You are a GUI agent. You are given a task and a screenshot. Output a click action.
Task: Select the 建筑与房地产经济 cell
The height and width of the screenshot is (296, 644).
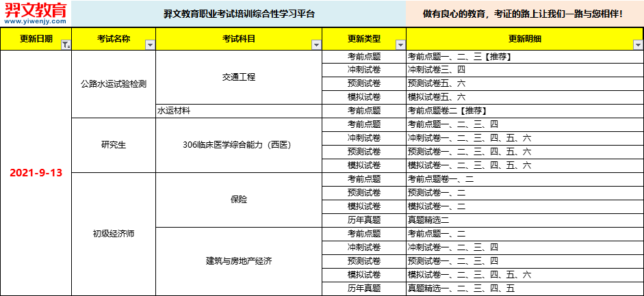point(239,261)
